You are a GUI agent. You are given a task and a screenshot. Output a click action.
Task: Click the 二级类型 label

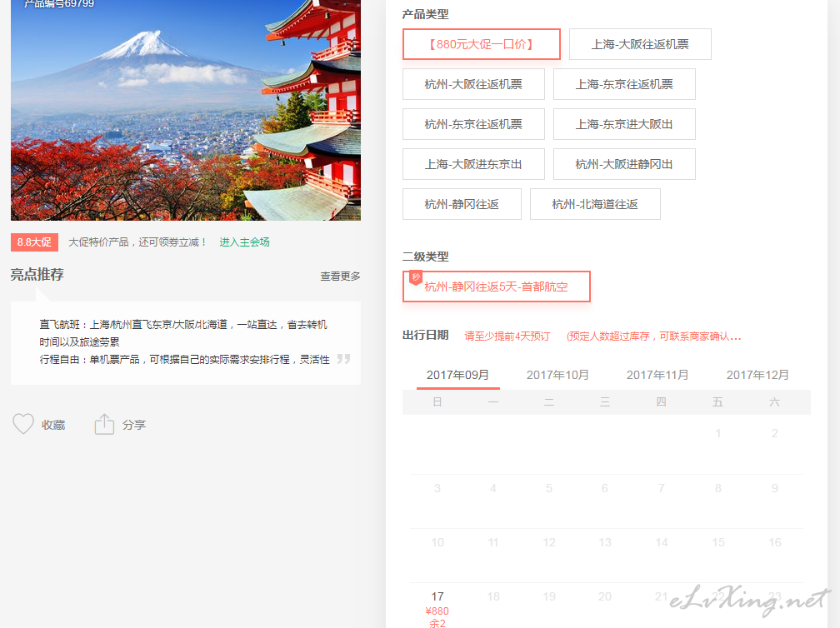[x=425, y=257]
